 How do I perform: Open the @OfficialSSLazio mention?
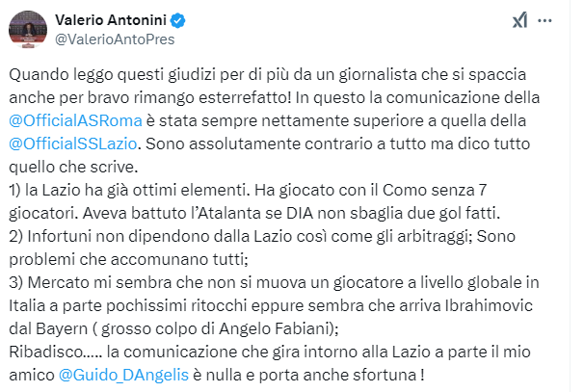click(73, 144)
